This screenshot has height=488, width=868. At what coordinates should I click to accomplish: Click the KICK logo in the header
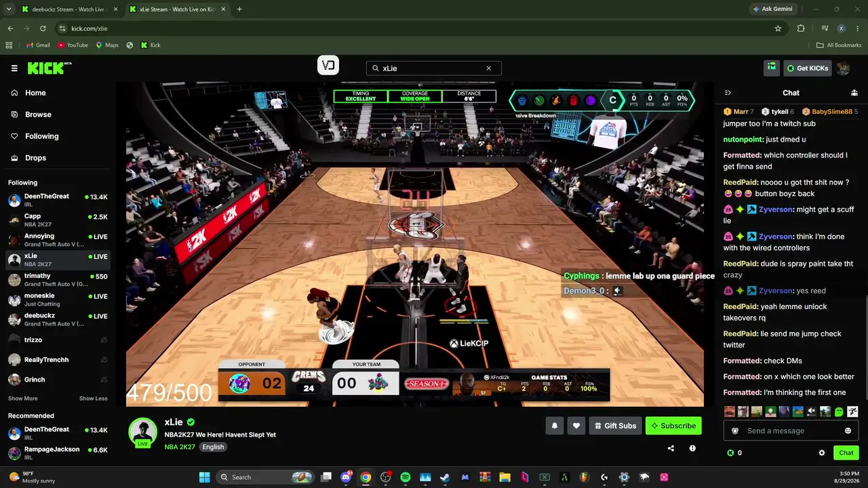click(x=50, y=68)
